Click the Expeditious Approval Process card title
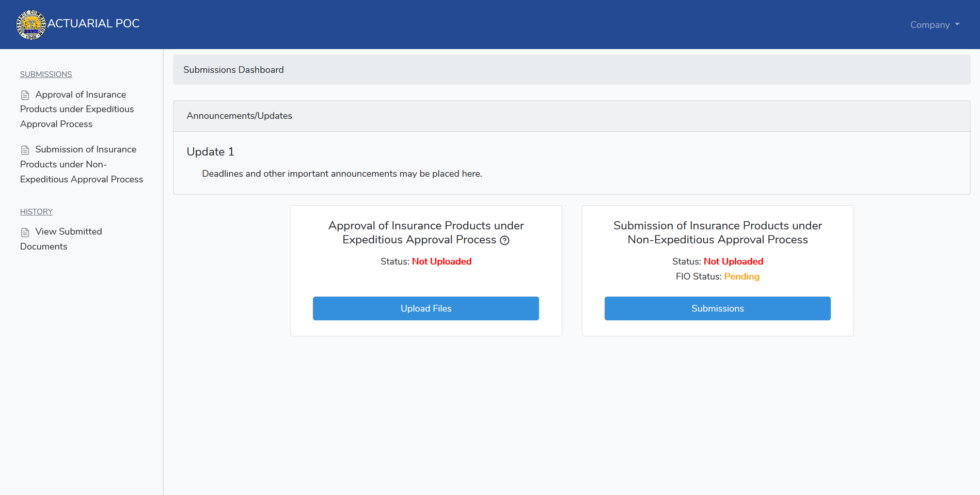The height and width of the screenshot is (495, 980). [x=426, y=233]
